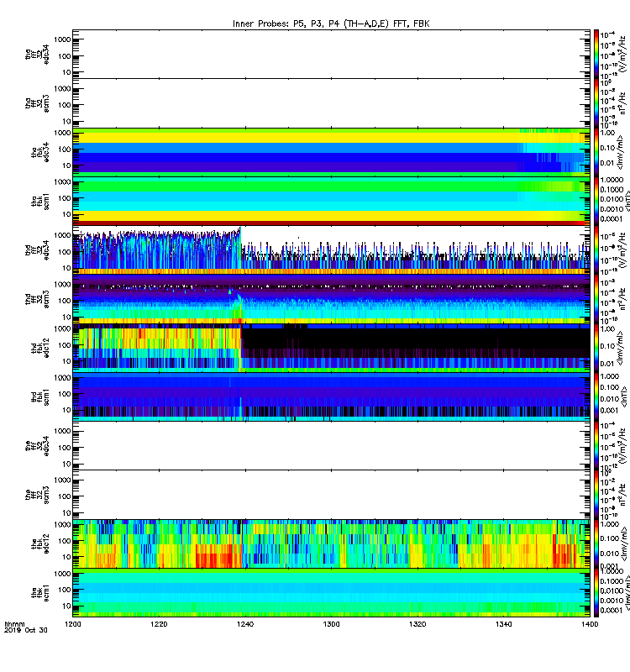The height and width of the screenshot is (672, 630).
Task: Click the 1320 time axis label
Action: [417, 624]
